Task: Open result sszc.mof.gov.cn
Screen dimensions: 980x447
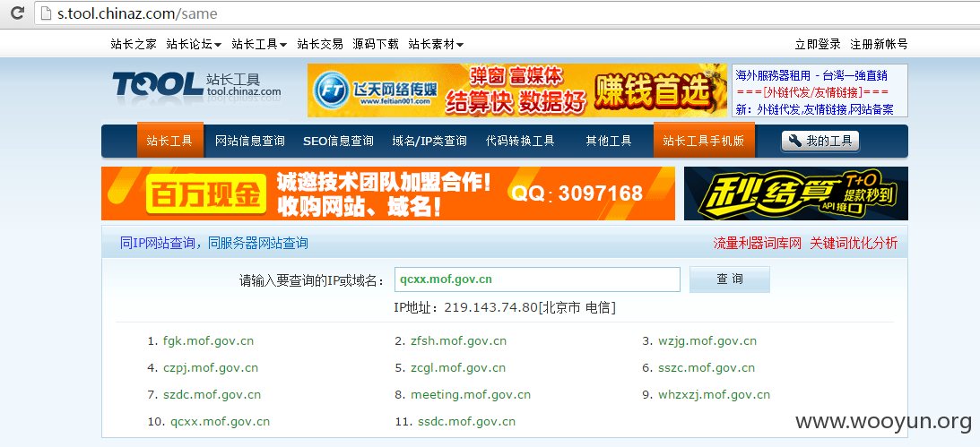Action: click(x=707, y=367)
